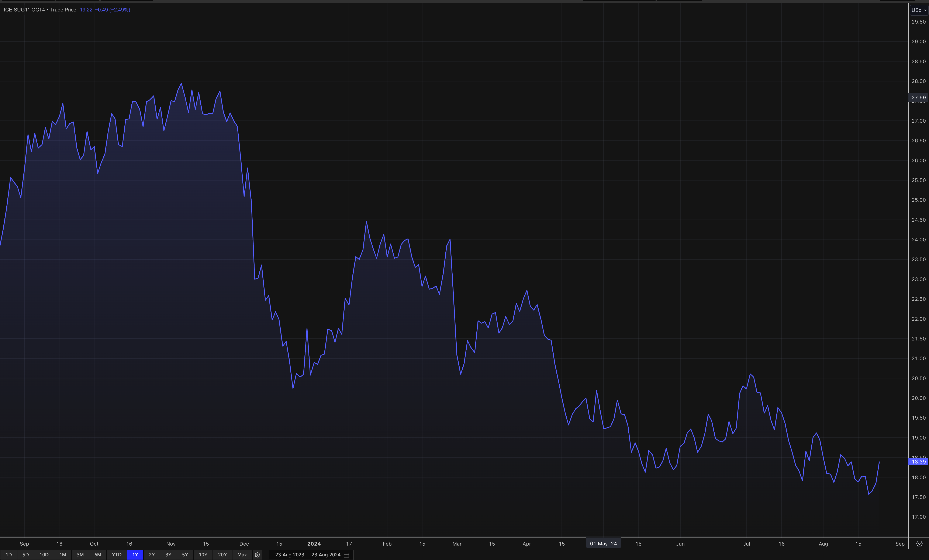Image resolution: width=929 pixels, height=560 pixels.
Task: Click the Jun label on time axis
Action: coord(680,544)
